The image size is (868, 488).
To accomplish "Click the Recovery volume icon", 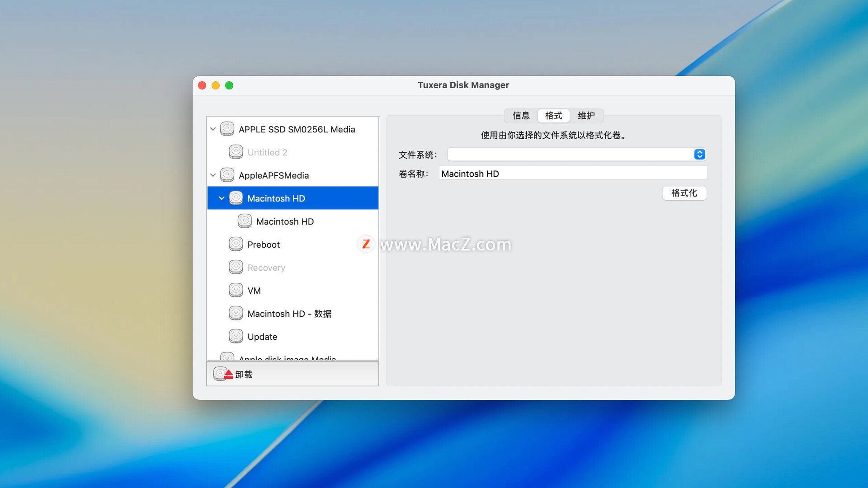I will tap(236, 267).
